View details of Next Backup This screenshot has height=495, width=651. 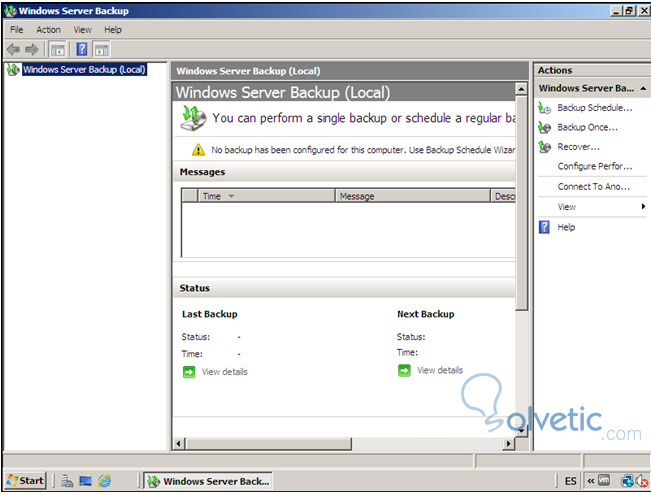coord(440,370)
